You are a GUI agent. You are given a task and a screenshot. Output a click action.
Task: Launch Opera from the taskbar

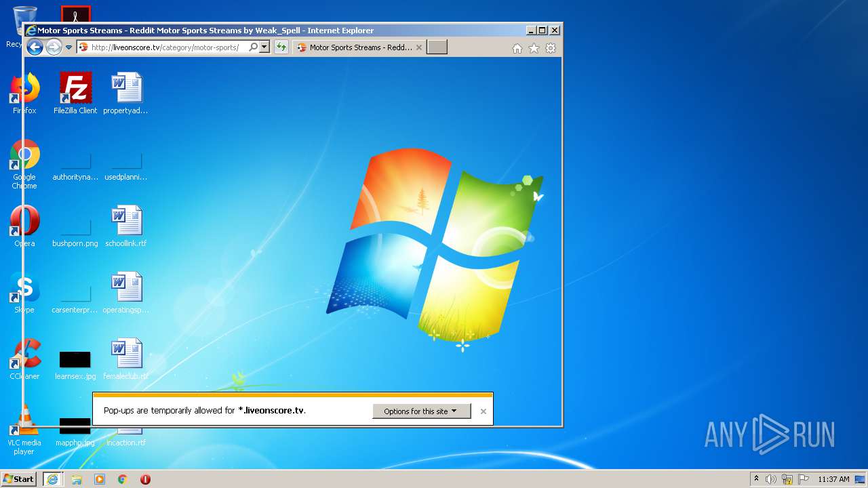coord(145,479)
